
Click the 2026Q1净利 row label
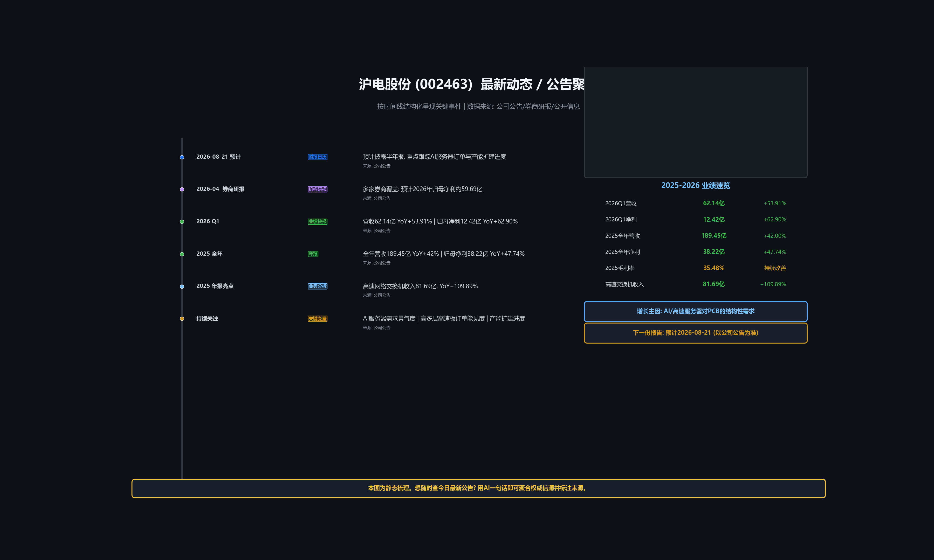(621, 220)
